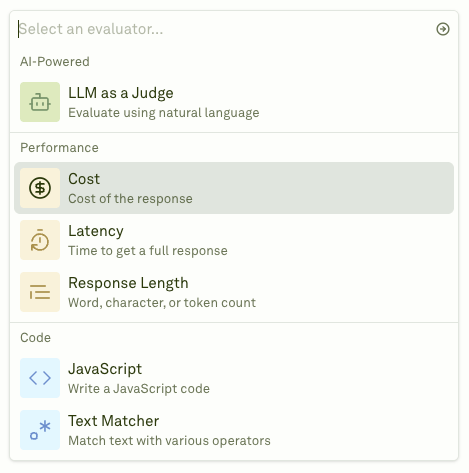The height and width of the screenshot is (473, 469).
Task: Click the dollar sign Cost icon
Action: point(40,188)
